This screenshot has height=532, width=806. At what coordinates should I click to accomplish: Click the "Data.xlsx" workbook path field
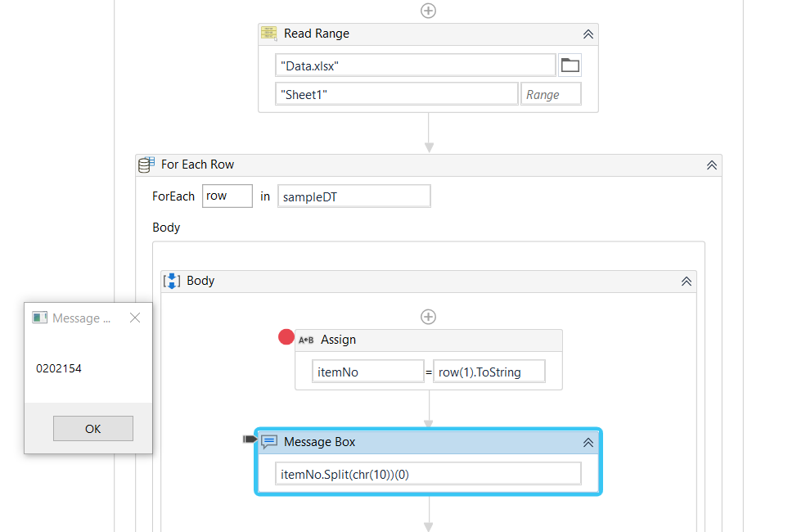(x=415, y=65)
